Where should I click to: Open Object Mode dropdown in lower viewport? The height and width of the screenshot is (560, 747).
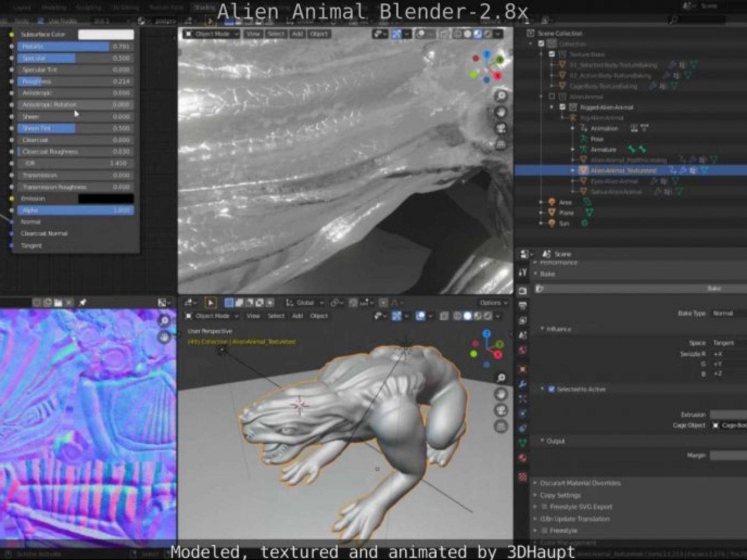click(212, 316)
